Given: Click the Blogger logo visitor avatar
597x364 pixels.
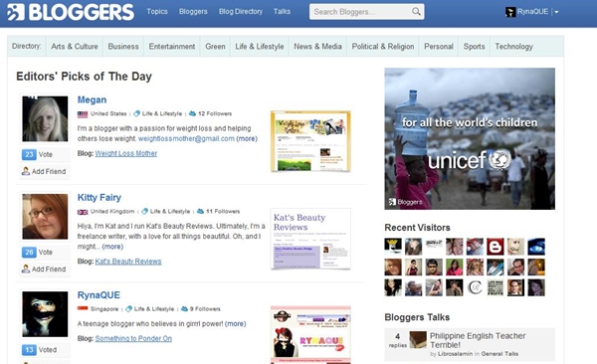Looking at the screenshot, I should 495,247.
